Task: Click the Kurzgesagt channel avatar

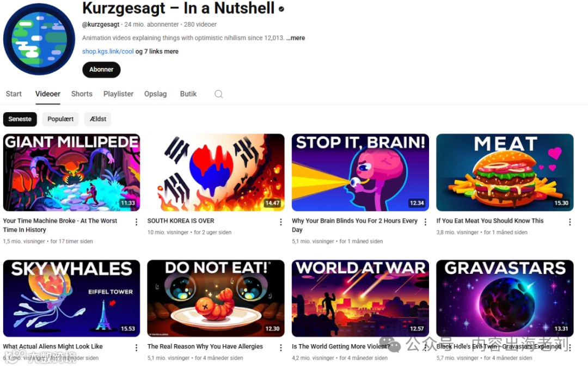Action: [x=39, y=39]
